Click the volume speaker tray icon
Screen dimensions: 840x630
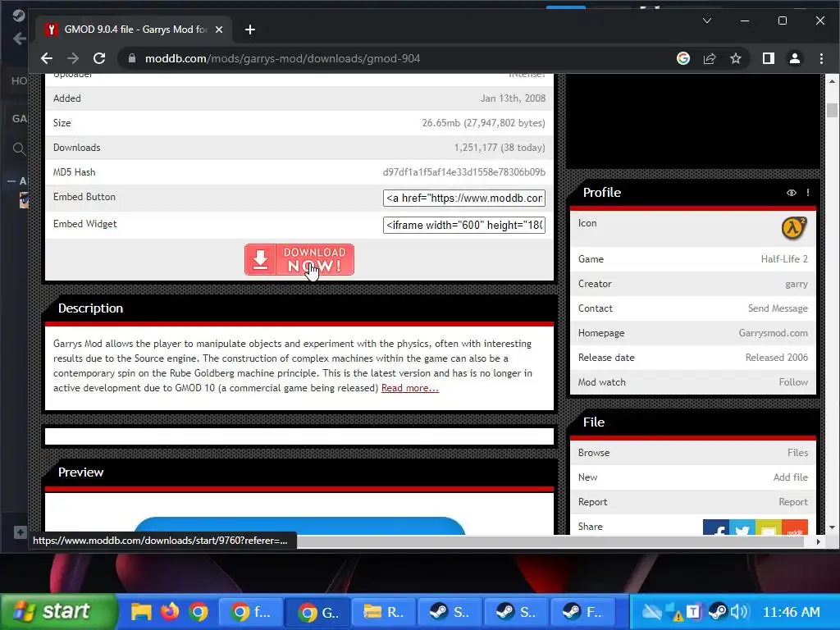coord(739,611)
